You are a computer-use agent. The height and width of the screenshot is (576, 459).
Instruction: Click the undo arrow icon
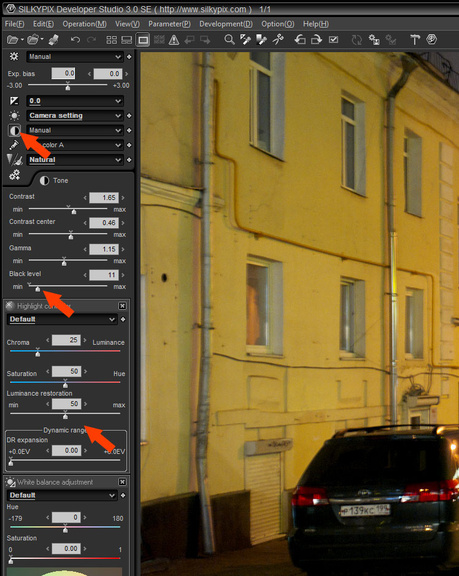(x=75, y=40)
